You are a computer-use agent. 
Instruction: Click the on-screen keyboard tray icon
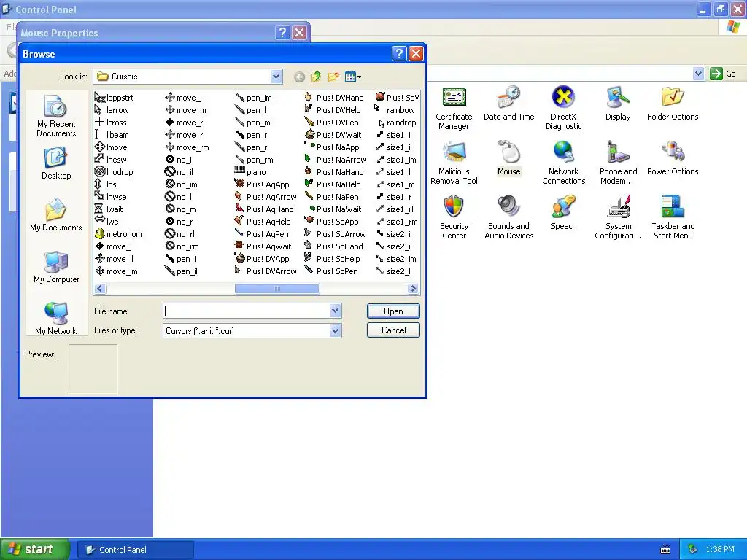(x=665, y=550)
